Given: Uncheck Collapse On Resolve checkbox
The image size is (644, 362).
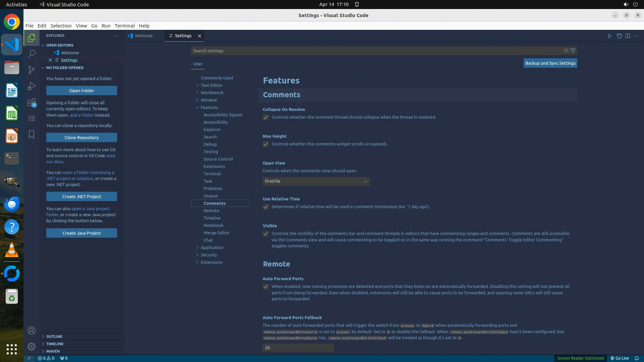Looking at the screenshot, I should 266,117.
